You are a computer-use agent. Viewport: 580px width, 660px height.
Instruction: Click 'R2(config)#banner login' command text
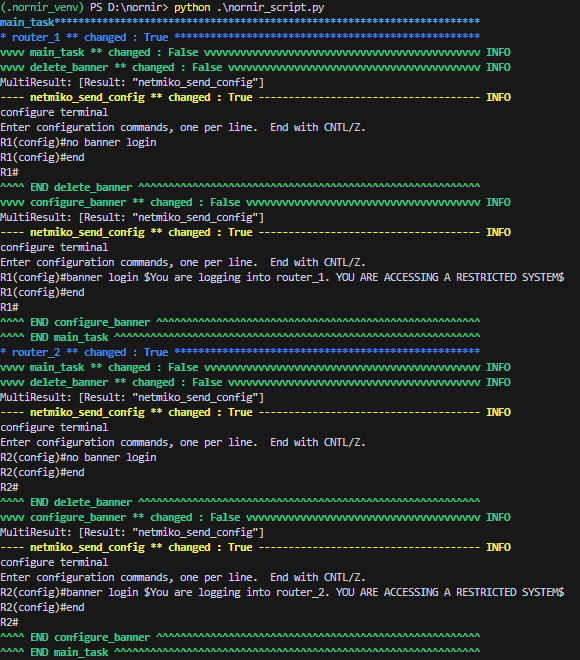[x=69, y=592]
